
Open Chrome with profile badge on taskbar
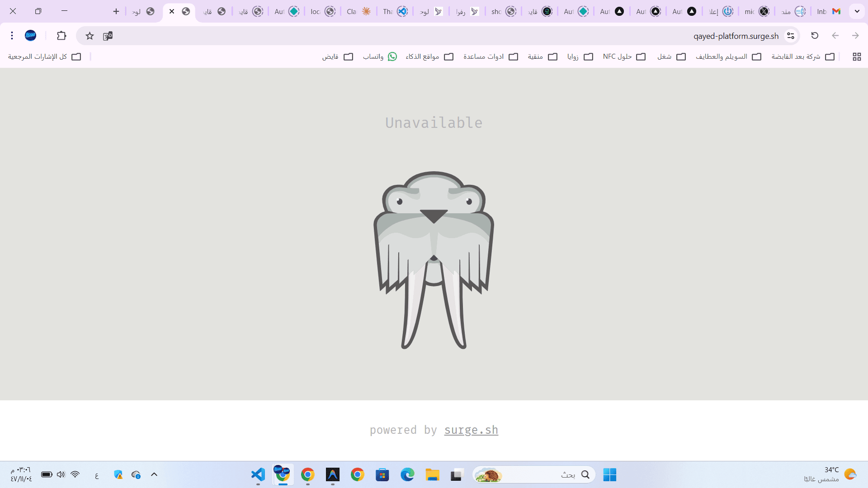point(283,474)
